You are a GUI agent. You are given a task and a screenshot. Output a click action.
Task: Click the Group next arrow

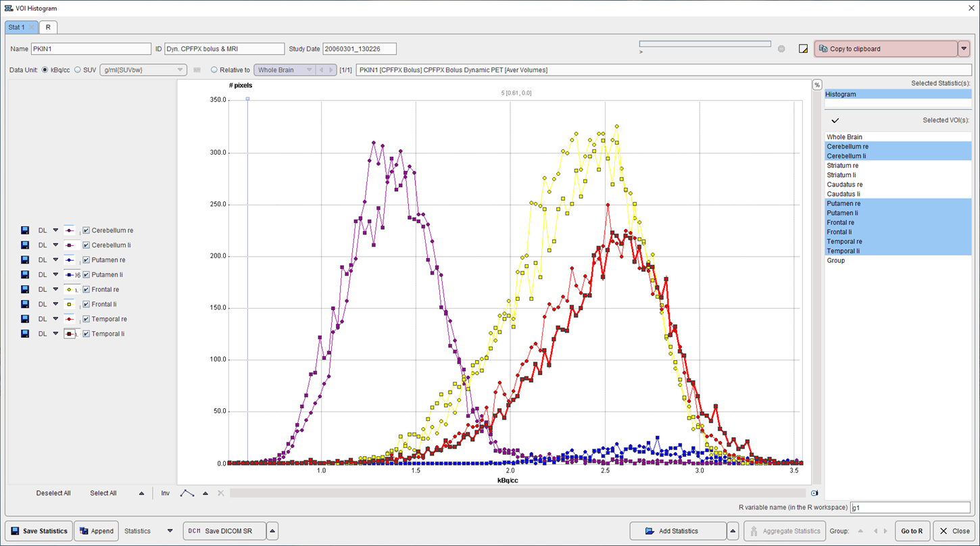(x=886, y=531)
